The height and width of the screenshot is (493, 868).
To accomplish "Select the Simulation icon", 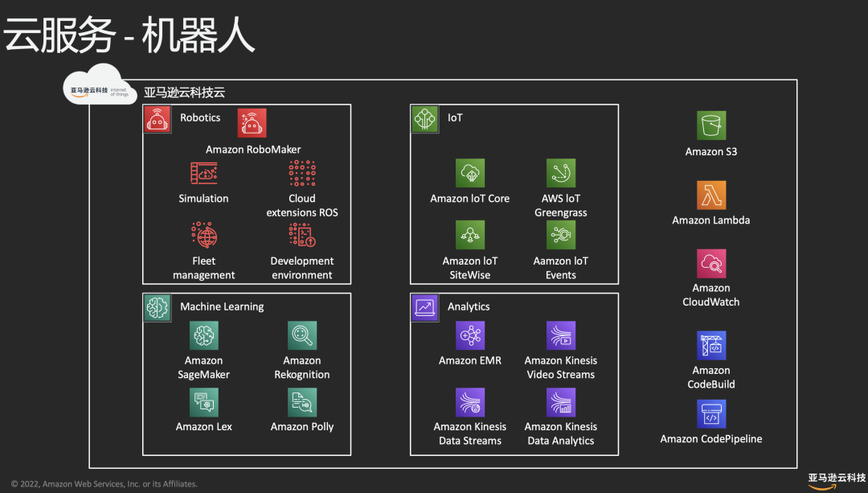I will (203, 174).
